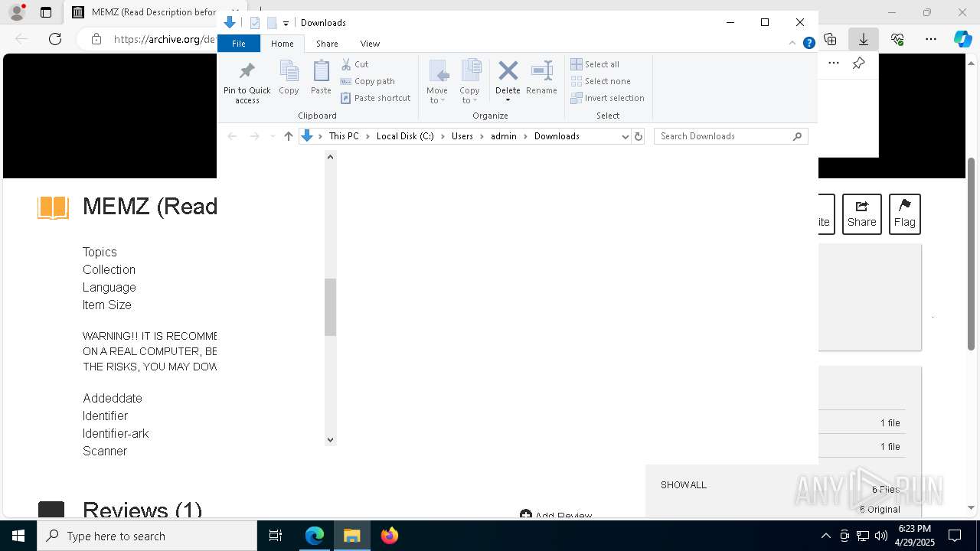980x551 pixels.
Task: Click Users in address path
Action: click(x=462, y=136)
